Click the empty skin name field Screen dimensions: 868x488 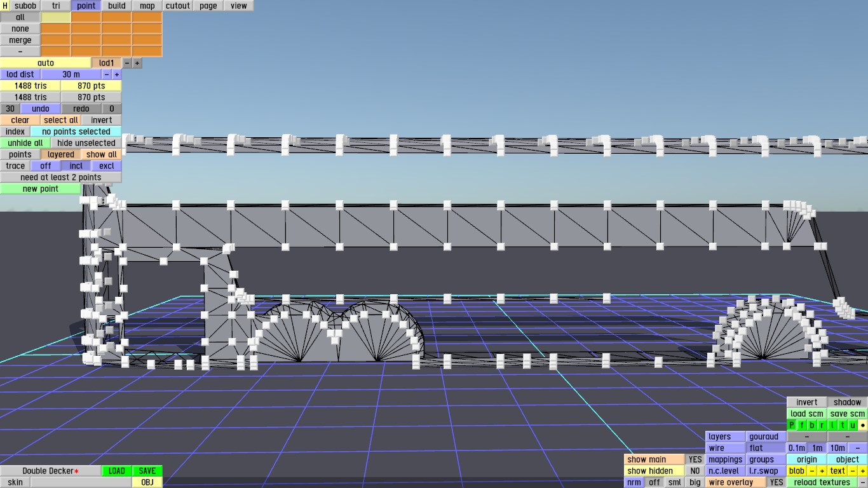pyautogui.click(x=81, y=482)
